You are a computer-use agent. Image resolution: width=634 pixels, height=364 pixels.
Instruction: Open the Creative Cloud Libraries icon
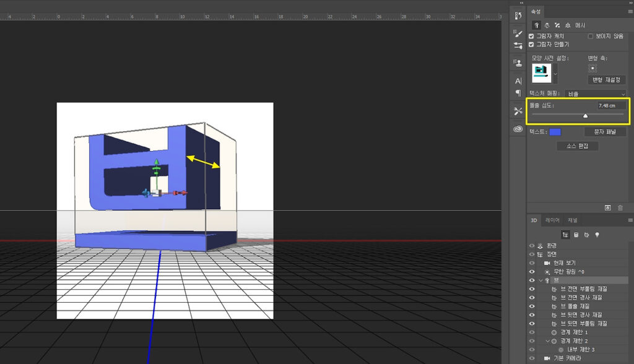pyautogui.click(x=518, y=129)
